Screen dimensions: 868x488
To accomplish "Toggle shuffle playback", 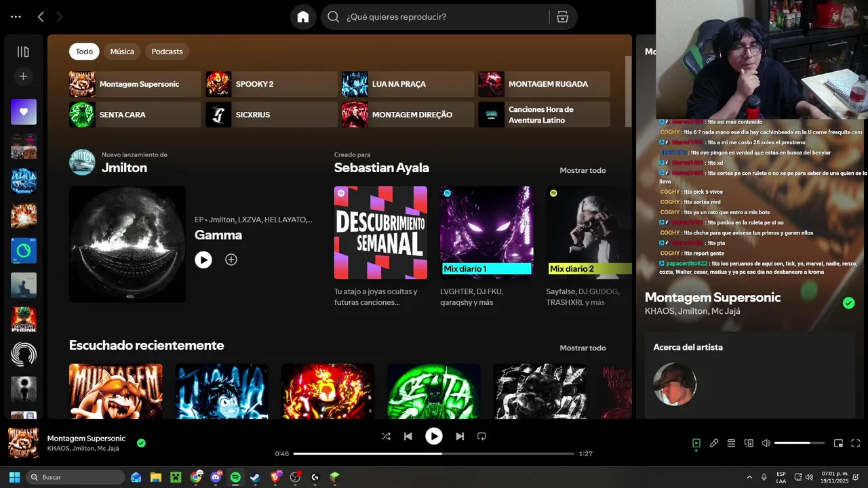I will coord(386,436).
